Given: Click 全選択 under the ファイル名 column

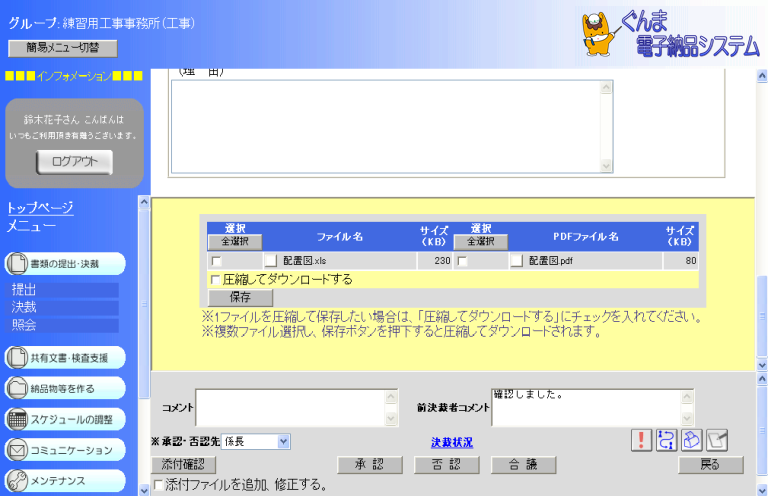Looking at the screenshot, I should click(235, 241).
